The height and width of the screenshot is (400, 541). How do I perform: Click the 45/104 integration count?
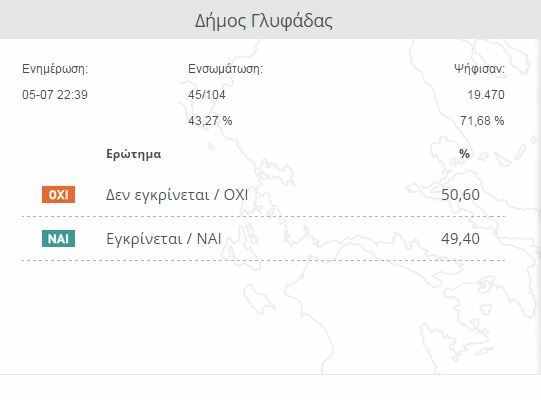(x=207, y=95)
